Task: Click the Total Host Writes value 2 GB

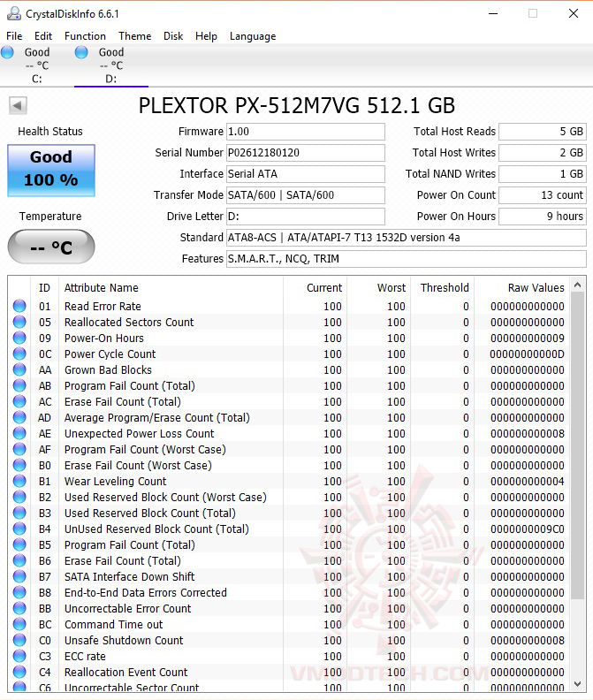Action: coord(543,153)
